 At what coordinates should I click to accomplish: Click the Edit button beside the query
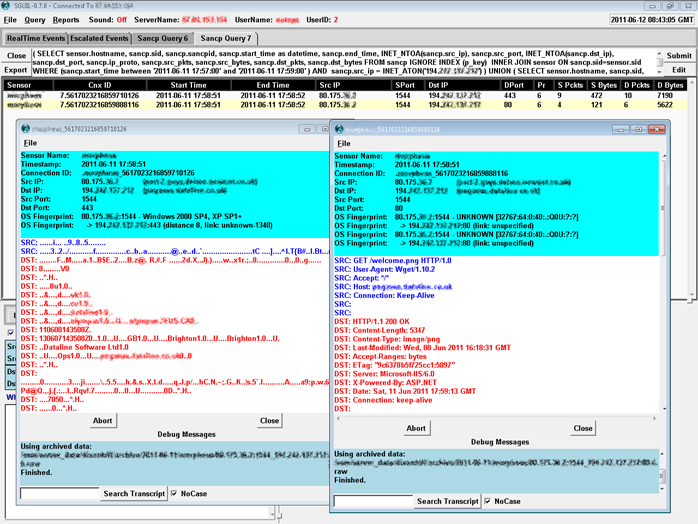(x=678, y=70)
